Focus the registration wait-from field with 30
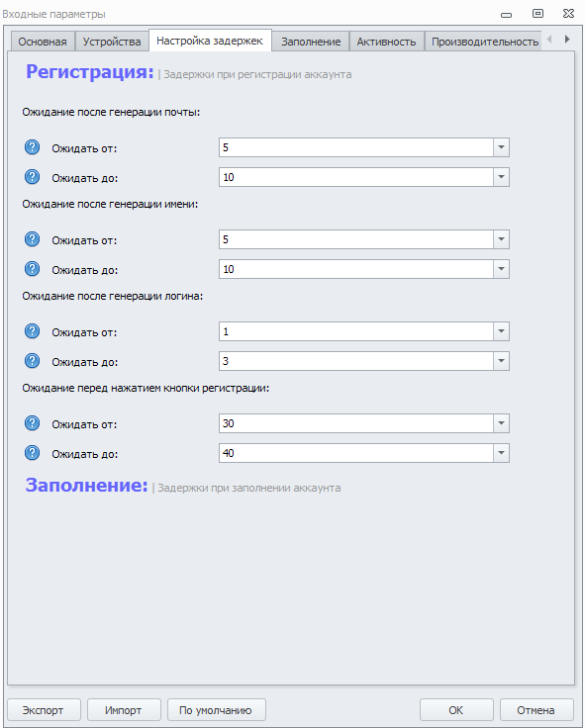The height and width of the screenshot is (728, 585). tap(356, 423)
